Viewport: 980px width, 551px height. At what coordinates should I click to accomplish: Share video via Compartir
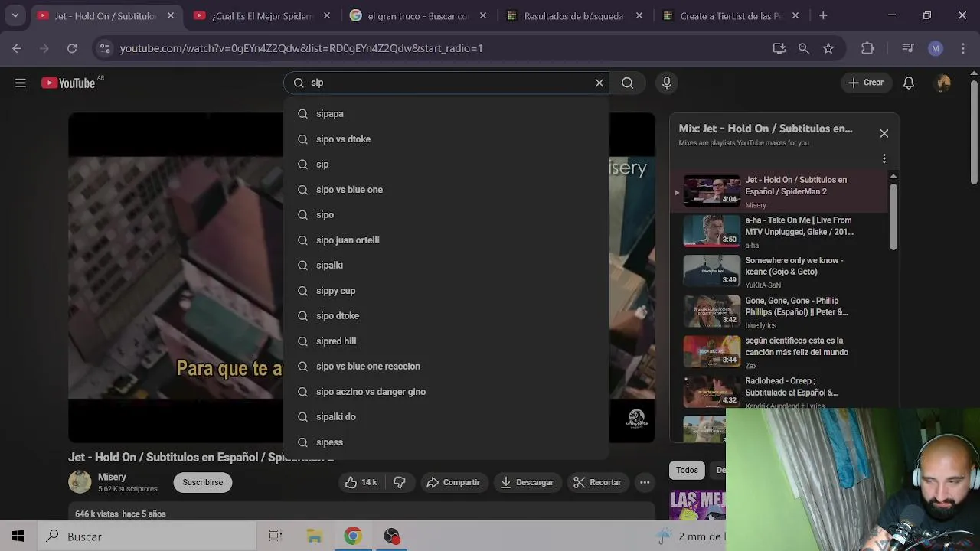(453, 482)
